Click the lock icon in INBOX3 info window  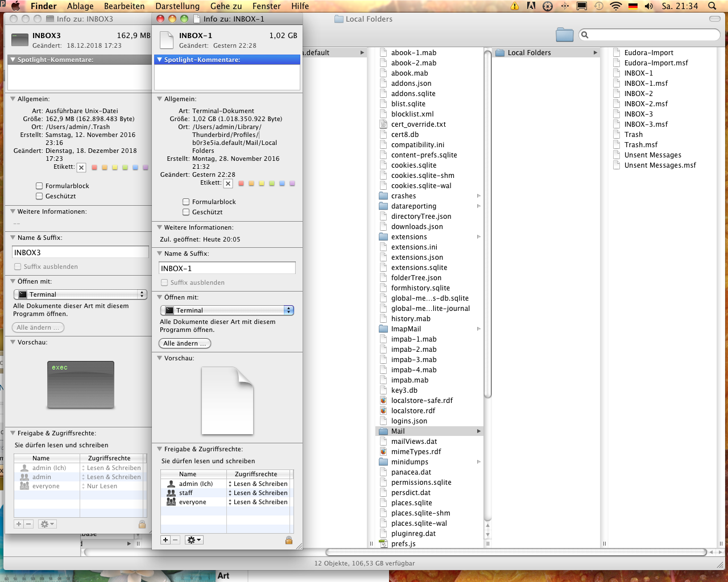(x=142, y=524)
